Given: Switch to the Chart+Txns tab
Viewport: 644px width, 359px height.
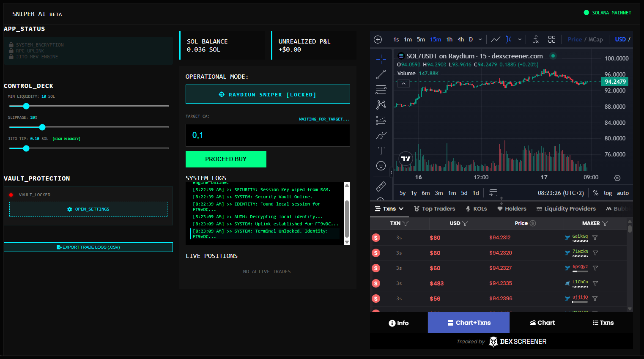Looking at the screenshot, I should click(469, 323).
